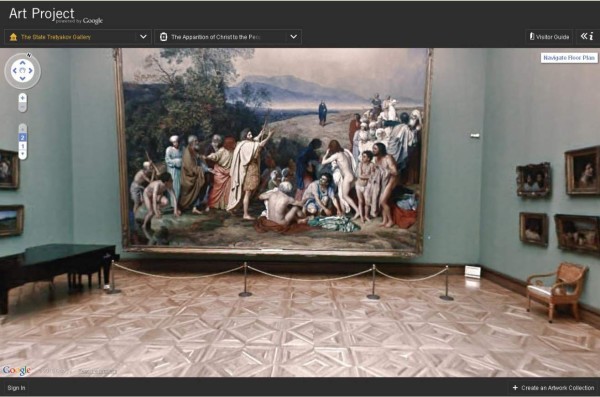The height and width of the screenshot is (397, 600).
Task: Click the lower-right painting on right wall
Action: point(577,234)
